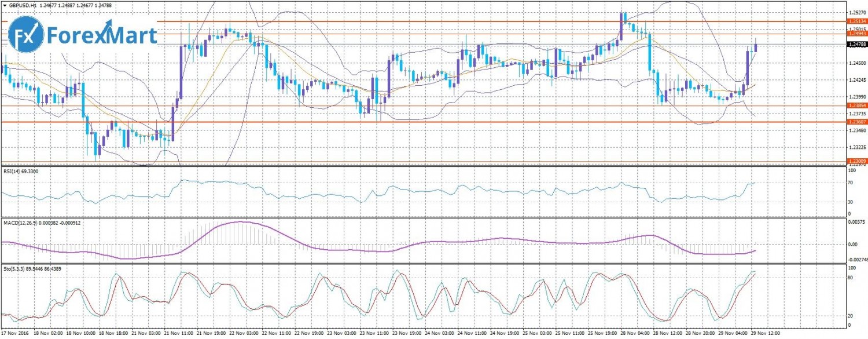Select the 1.25134 orange price level tag
This screenshot has height=339, width=868.
coord(856,21)
